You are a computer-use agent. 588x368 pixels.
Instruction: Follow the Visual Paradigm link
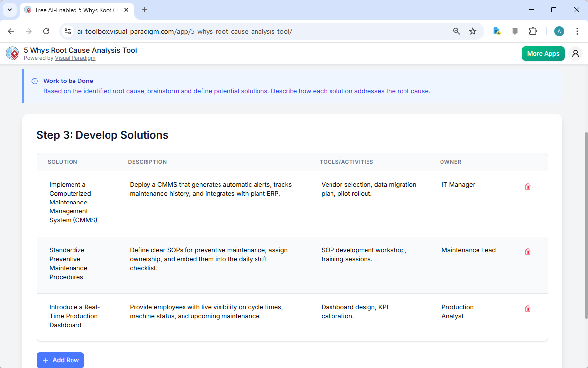pyautogui.click(x=75, y=58)
